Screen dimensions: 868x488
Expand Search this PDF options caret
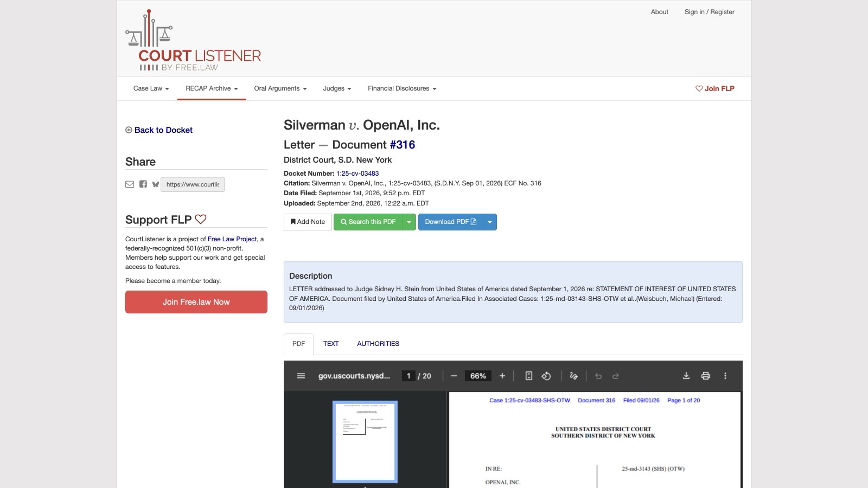pyautogui.click(x=409, y=222)
